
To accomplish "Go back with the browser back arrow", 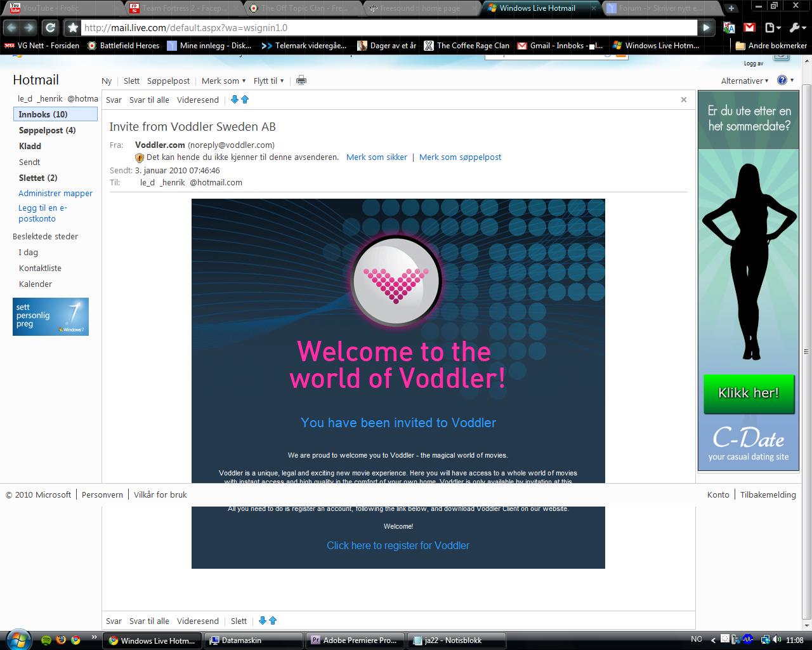I will pyautogui.click(x=11, y=27).
